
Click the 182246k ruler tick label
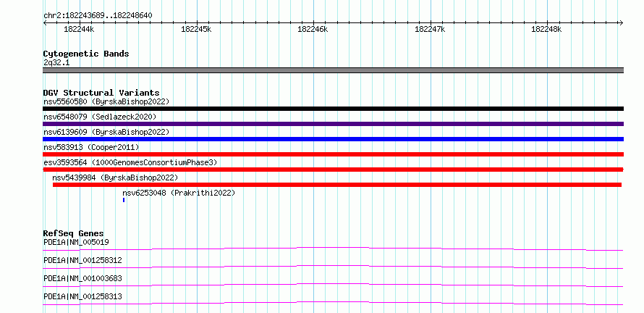313,30
